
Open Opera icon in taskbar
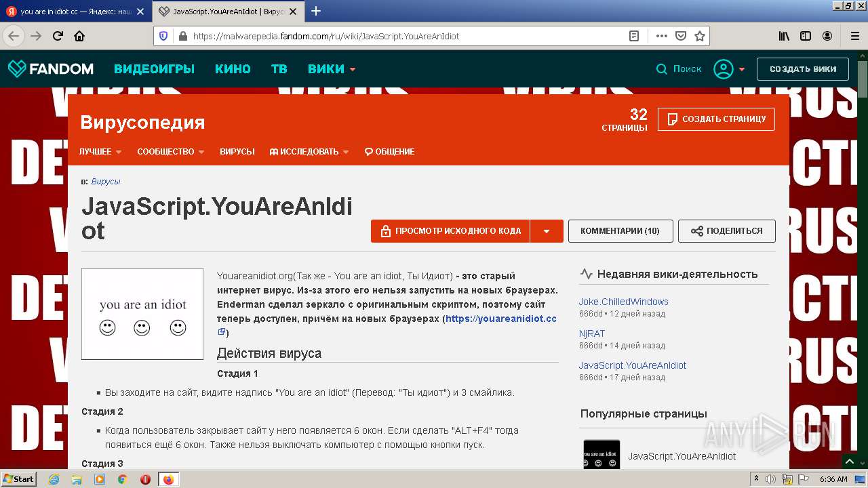pos(145,479)
